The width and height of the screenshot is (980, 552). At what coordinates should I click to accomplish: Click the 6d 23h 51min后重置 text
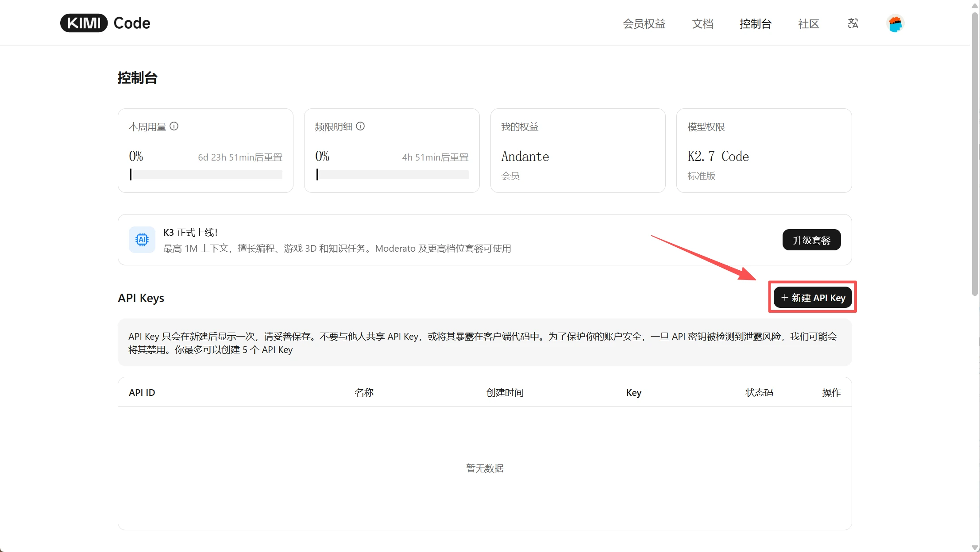pyautogui.click(x=240, y=157)
